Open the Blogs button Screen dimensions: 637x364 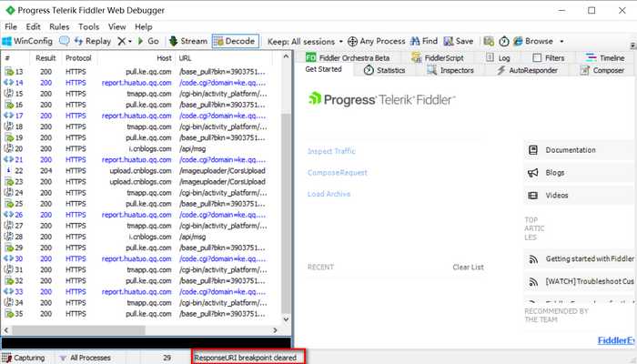pos(579,173)
